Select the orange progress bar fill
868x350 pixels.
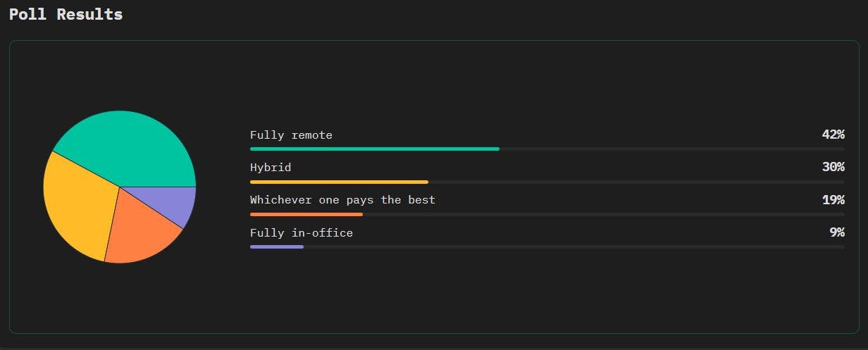(306, 214)
